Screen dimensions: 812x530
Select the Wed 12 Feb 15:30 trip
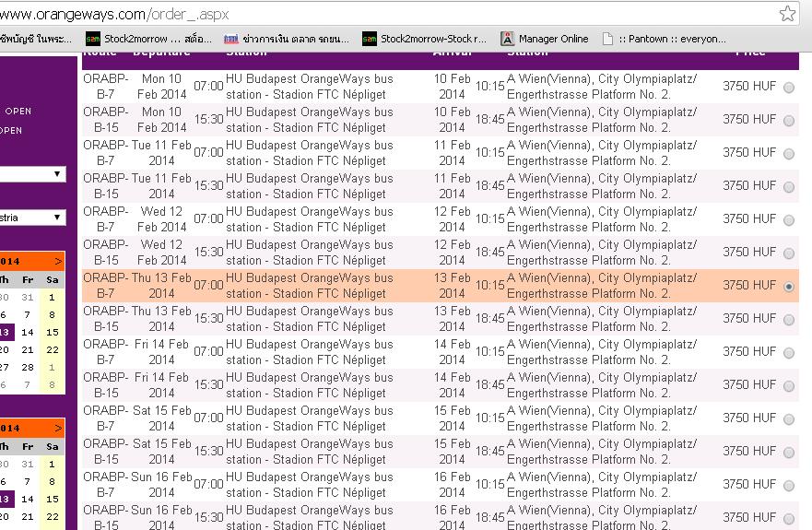coord(789,253)
